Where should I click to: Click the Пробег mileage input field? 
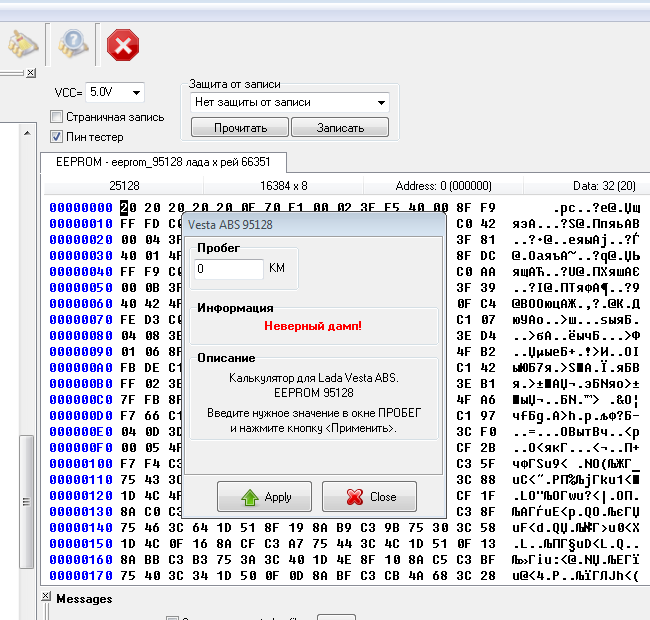point(229,269)
